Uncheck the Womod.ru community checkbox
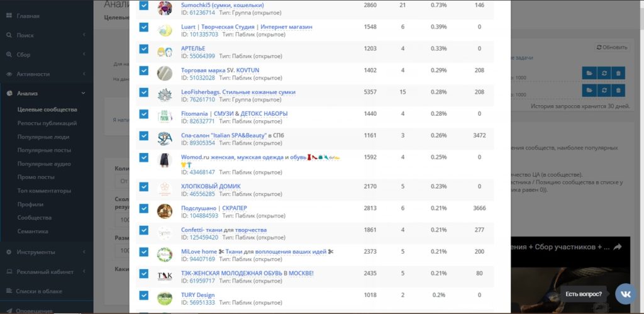Image resolution: width=644 pixels, height=314 pixels. (x=144, y=157)
